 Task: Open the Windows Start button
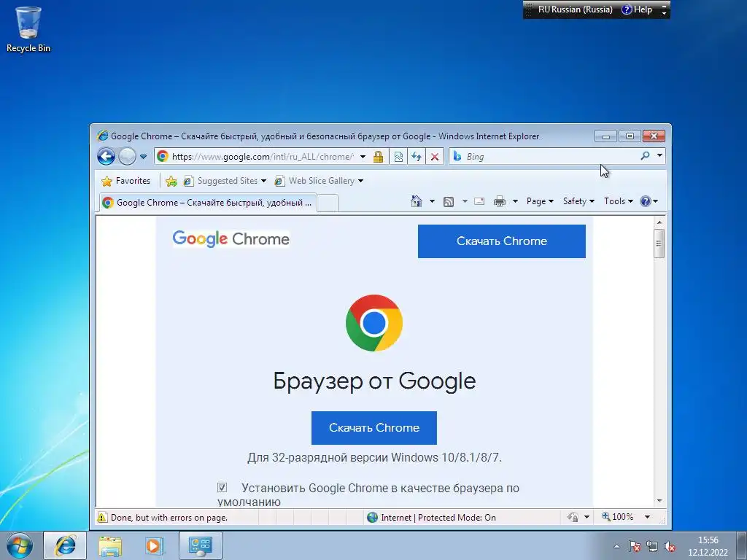coord(19,545)
